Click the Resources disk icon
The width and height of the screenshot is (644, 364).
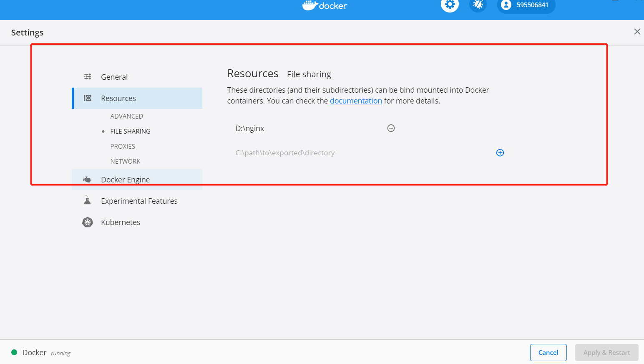pyautogui.click(x=88, y=98)
